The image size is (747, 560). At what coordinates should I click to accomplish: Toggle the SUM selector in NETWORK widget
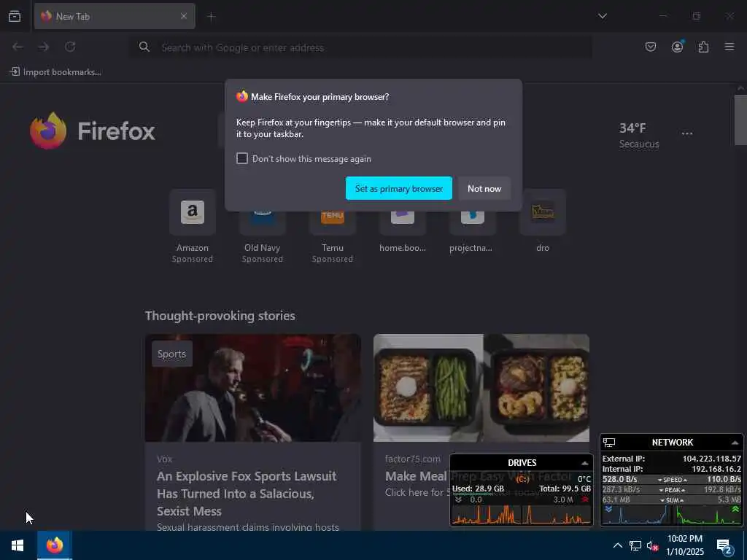pyautogui.click(x=672, y=500)
